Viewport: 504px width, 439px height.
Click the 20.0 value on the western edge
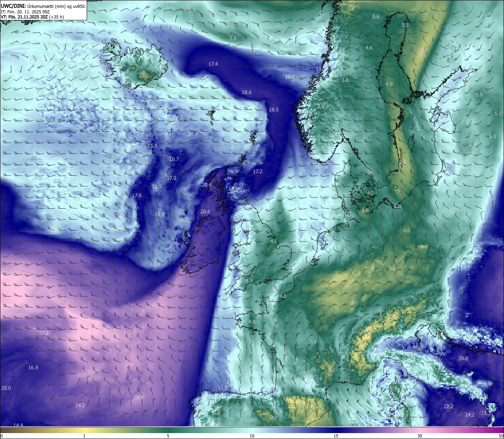tap(6, 388)
